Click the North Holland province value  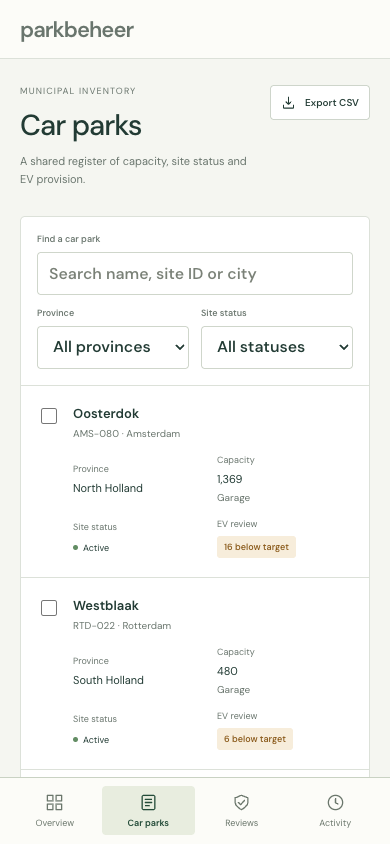(x=108, y=488)
